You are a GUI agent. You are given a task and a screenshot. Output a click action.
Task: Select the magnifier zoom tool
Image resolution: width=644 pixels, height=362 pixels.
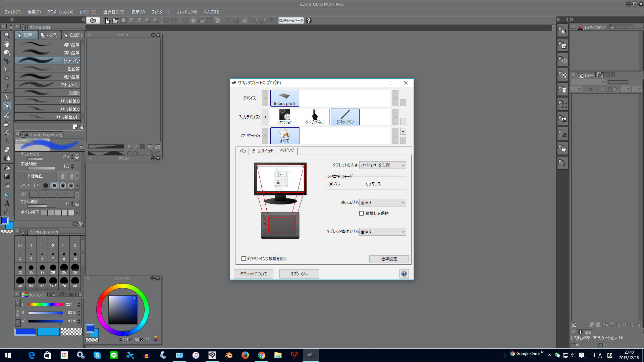pyautogui.click(x=7, y=35)
